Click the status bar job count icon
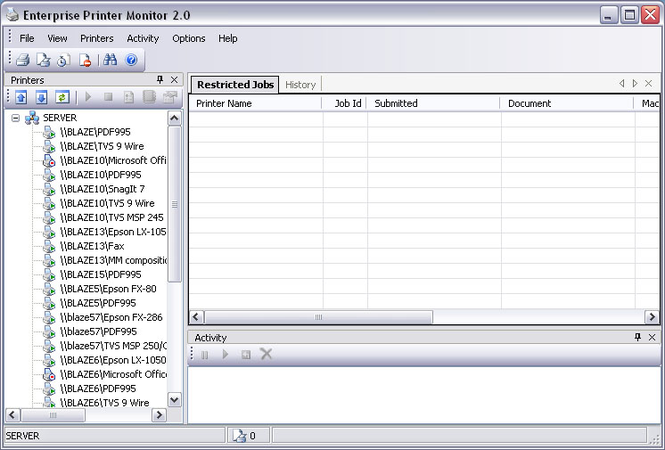The height and width of the screenshot is (450, 665). point(240,436)
